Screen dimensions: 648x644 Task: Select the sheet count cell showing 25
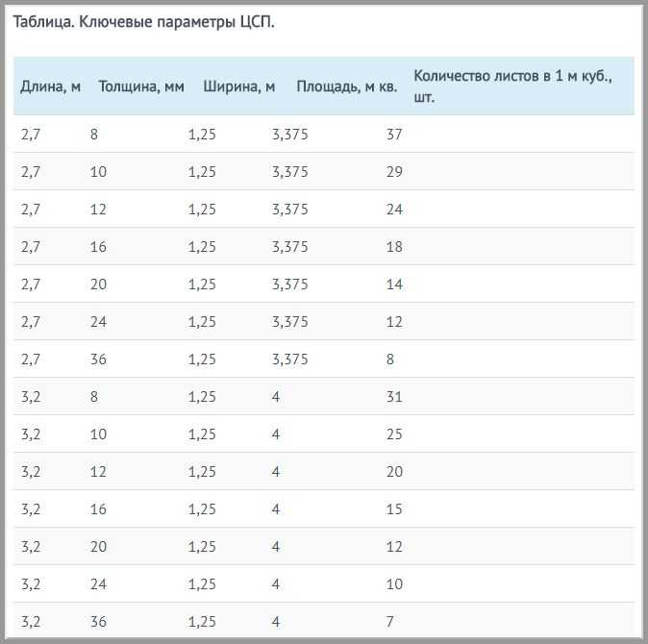click(x=394, y=434)
